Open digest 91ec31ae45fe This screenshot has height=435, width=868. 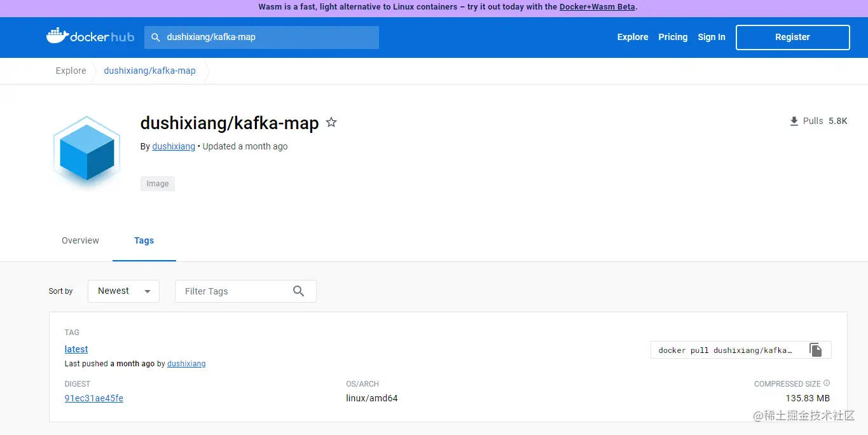94,398
